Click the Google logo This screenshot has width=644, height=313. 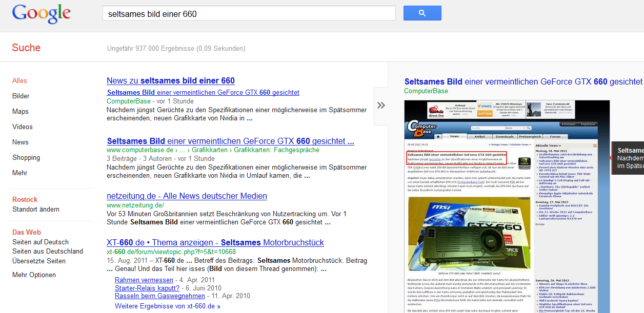[42, 14]
